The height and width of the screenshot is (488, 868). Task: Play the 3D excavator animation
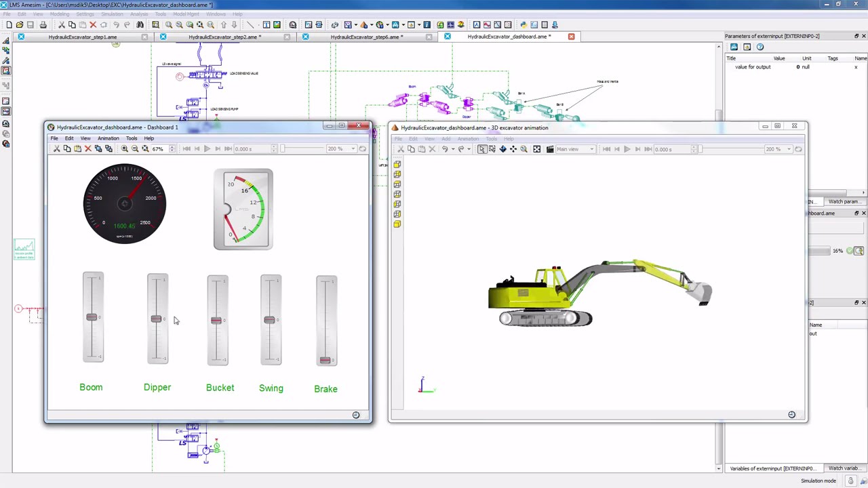(x=627, y=149)
